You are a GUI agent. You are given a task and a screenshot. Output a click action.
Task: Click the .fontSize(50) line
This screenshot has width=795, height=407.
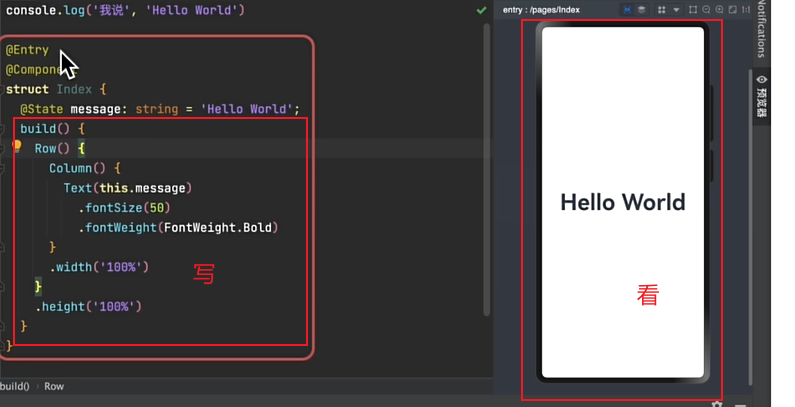coord(124,208)
